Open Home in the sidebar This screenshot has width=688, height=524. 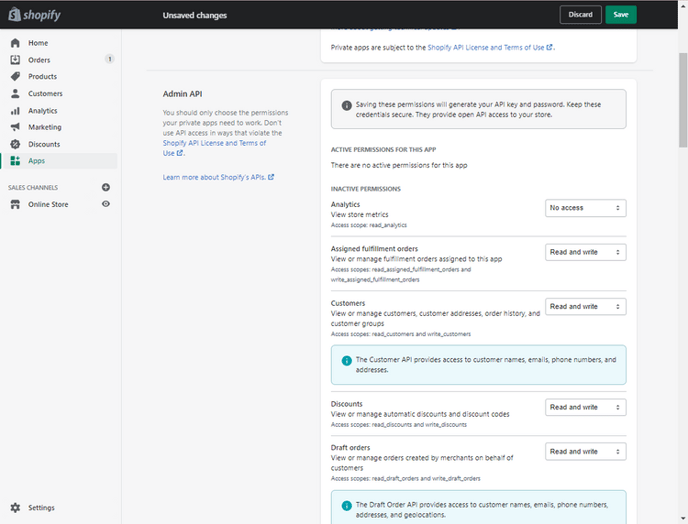59,43
